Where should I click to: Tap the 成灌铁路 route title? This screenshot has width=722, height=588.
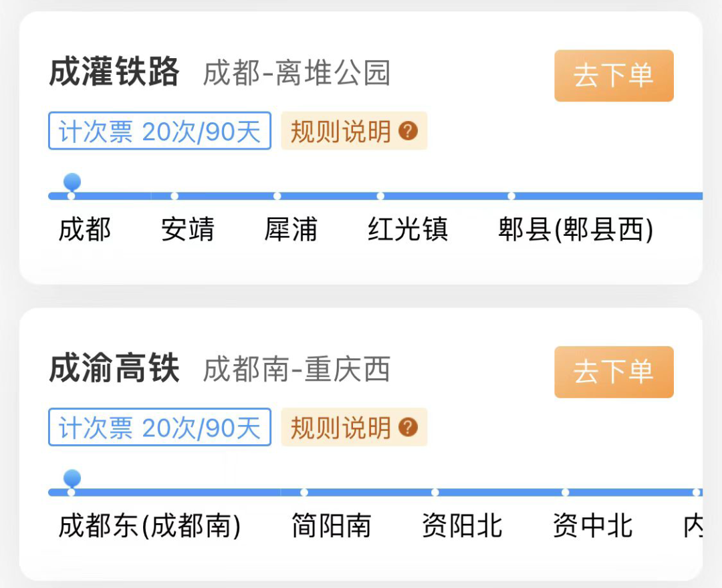point(114,72)
